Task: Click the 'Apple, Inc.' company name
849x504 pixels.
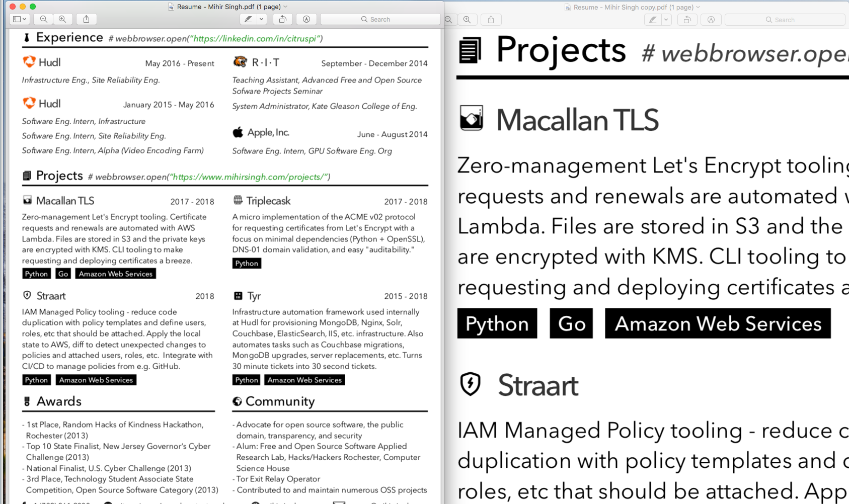Action: [268, 132]
